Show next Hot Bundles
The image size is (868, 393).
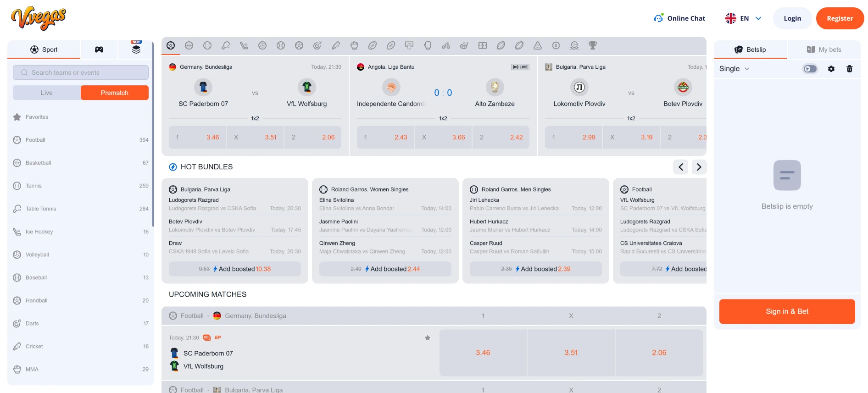coord(699,167)
